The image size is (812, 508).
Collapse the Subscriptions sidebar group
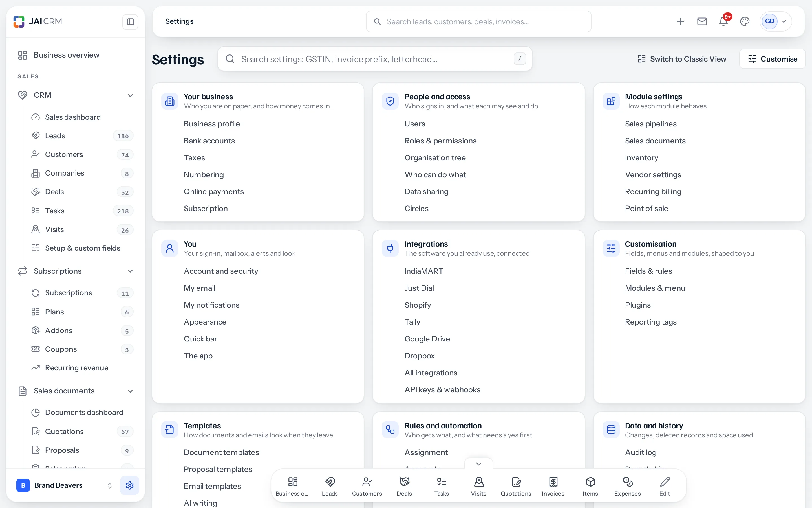tap(130, 271)
